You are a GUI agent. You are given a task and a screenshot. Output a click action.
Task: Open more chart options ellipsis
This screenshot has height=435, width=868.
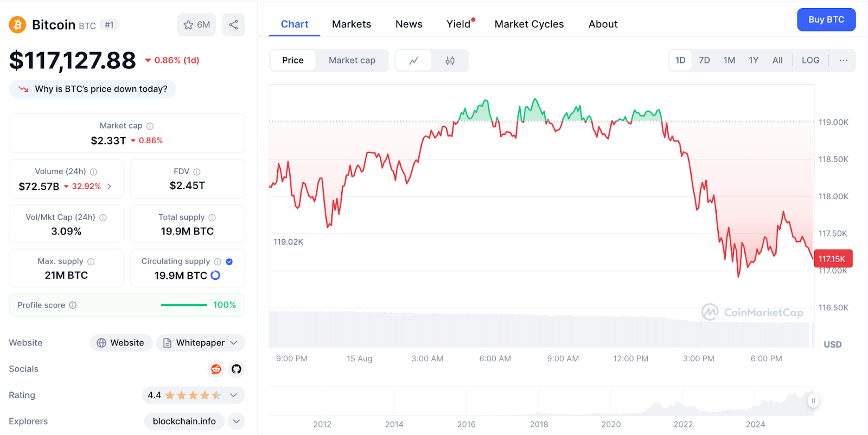coord(843,60)
